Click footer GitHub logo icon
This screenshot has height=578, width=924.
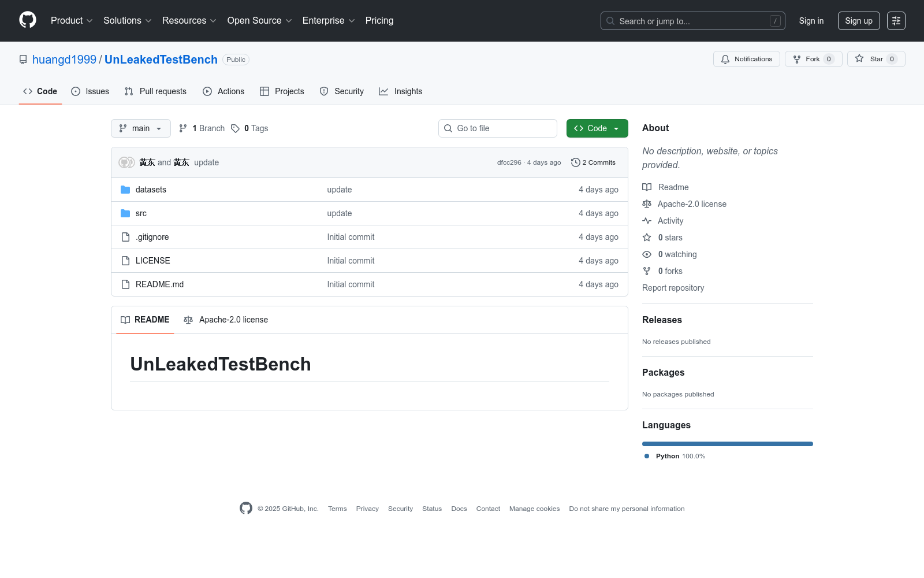coord(246,508)
